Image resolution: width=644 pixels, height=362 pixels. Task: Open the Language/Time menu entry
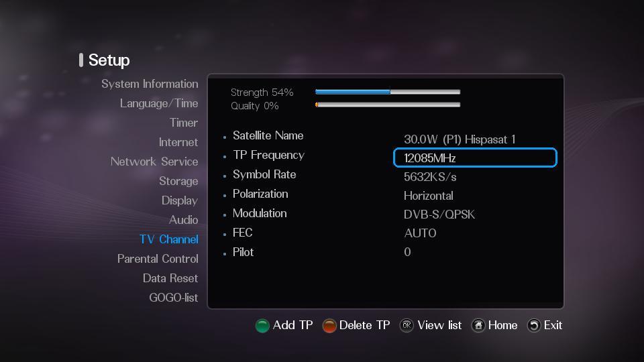pyautogui.click(x=159, y=103)
